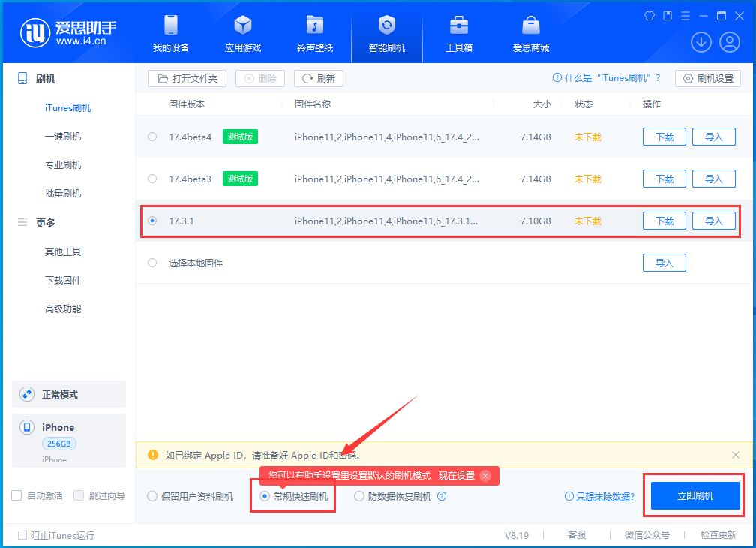Open 刷机设置 flash settings
The image size is (756, 548).
click(x=708, y=78)
